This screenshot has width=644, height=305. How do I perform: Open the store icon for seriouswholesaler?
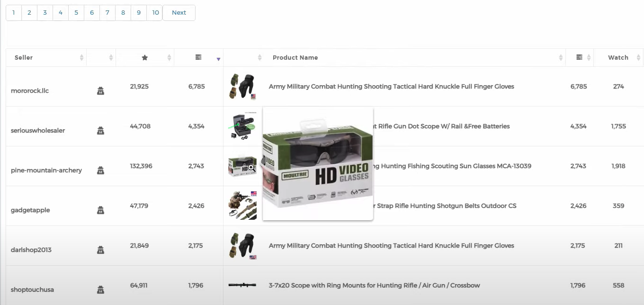pos(100,131)
